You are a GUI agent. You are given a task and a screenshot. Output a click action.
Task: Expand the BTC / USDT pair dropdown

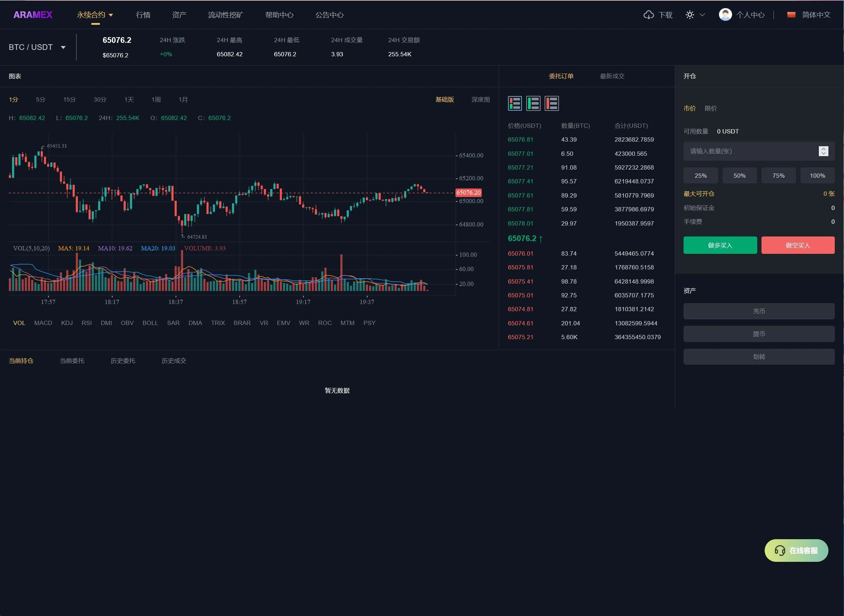click(63, 47)
